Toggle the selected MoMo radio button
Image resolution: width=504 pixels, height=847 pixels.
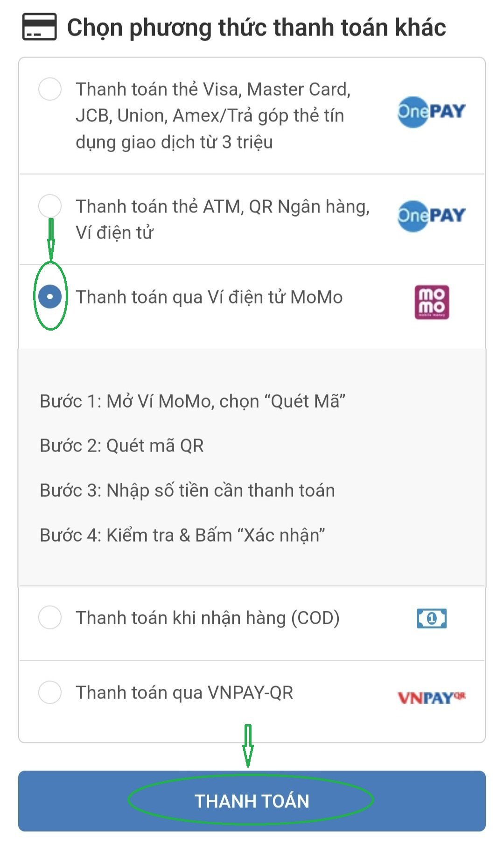(x=50, y=296)
